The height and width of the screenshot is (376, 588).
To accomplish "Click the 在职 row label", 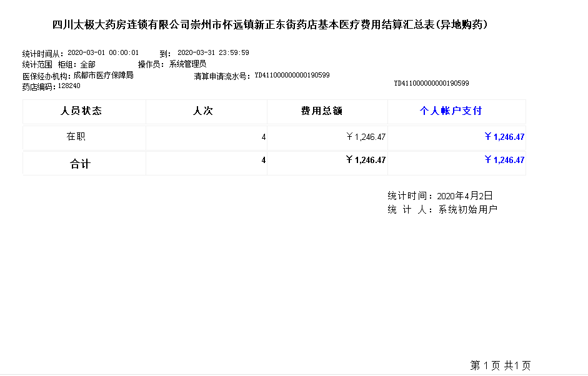I will (76, 136).
